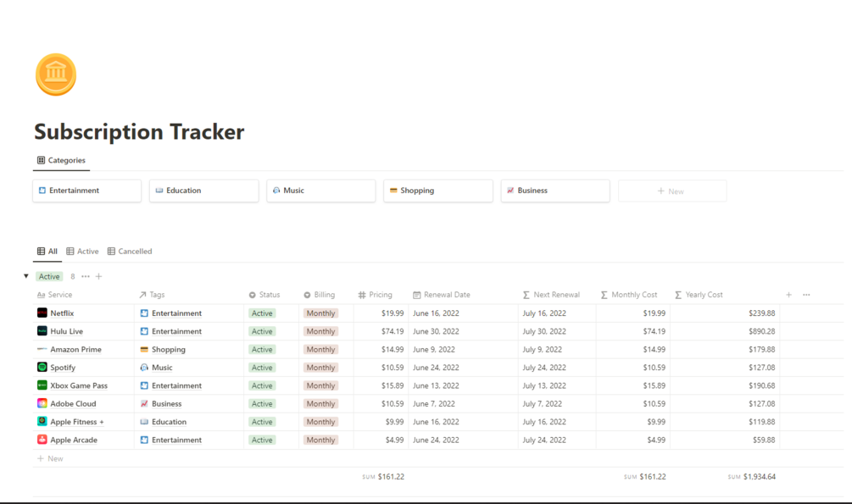Switch to the All table tab
Image resolution: width=852 pixels, height=504 pixels.
47,252
